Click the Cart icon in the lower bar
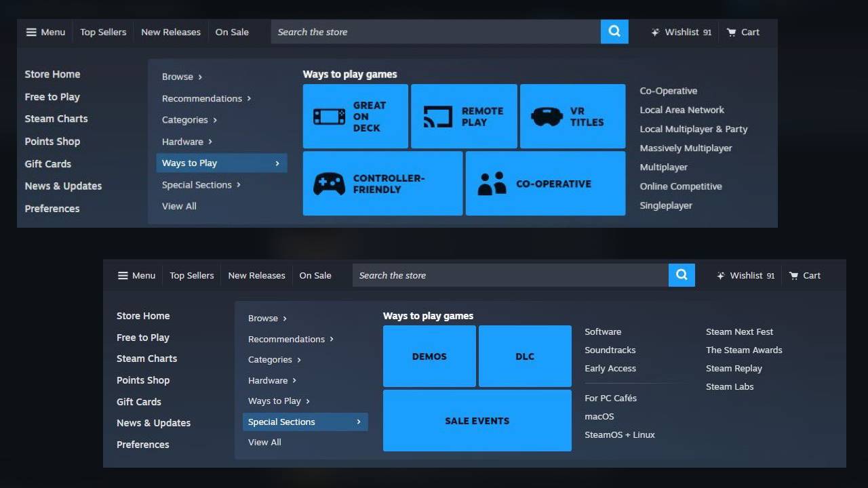Image resolution: width=868 pixels, height=488 pixels. (x=794, y=275)
